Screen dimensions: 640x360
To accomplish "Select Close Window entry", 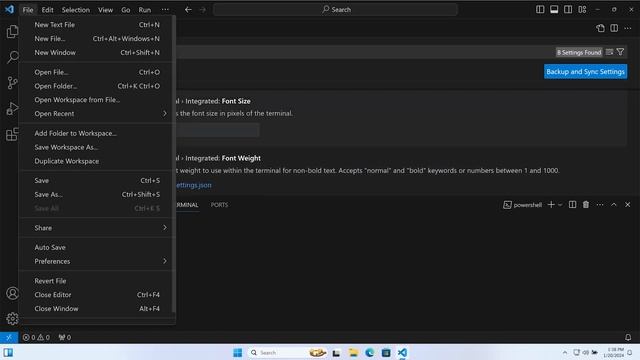I will [x=97, y=309].
